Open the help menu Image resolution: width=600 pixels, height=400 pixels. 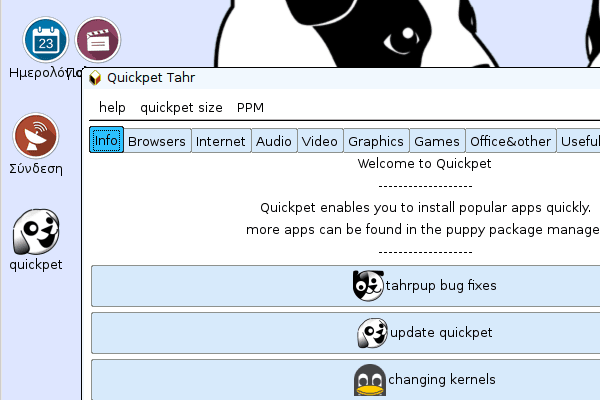[x=112, y=108]
